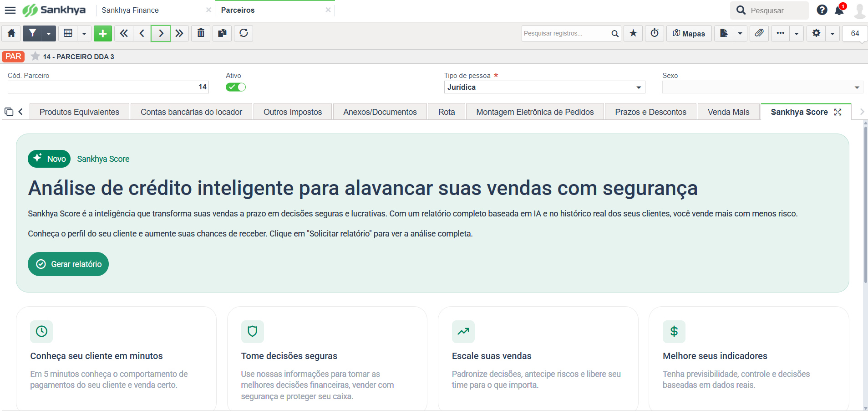Viewport: 868px width, 411px height.
Task: Open the Rota tab
Action: pyautogui.click(x=447, y=112)
